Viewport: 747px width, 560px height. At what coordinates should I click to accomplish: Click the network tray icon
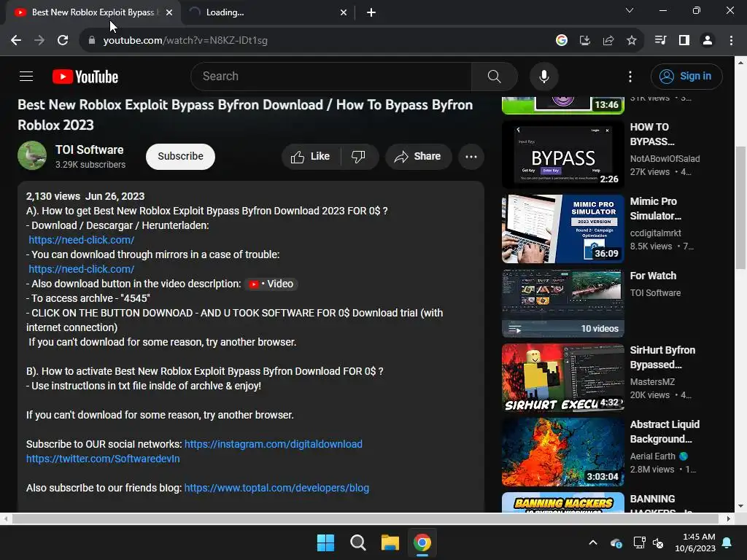click(639, 542)
